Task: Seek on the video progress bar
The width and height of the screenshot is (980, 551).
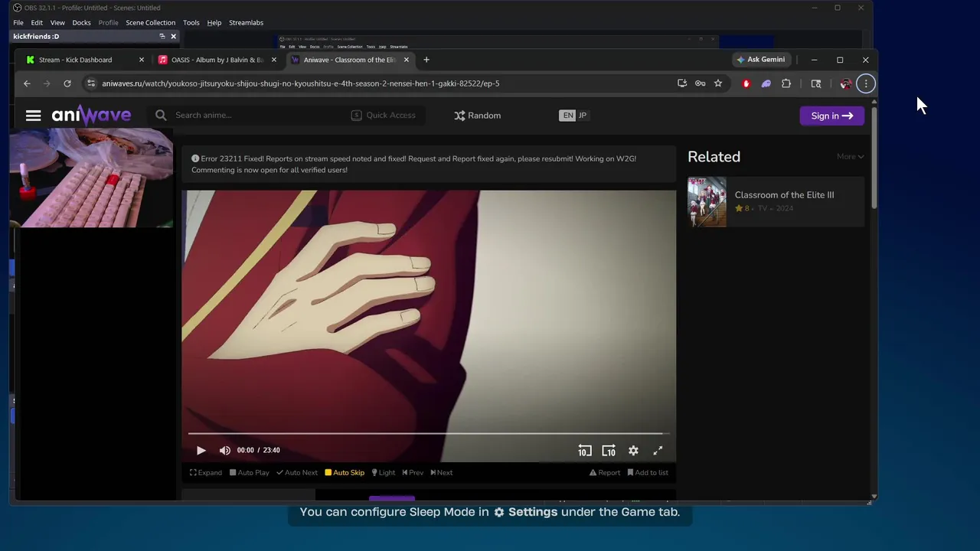Action: (x=429, y=434)
